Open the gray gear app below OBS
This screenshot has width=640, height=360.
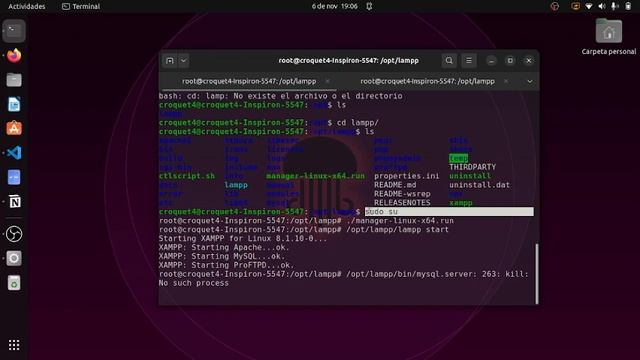[14, 258]
